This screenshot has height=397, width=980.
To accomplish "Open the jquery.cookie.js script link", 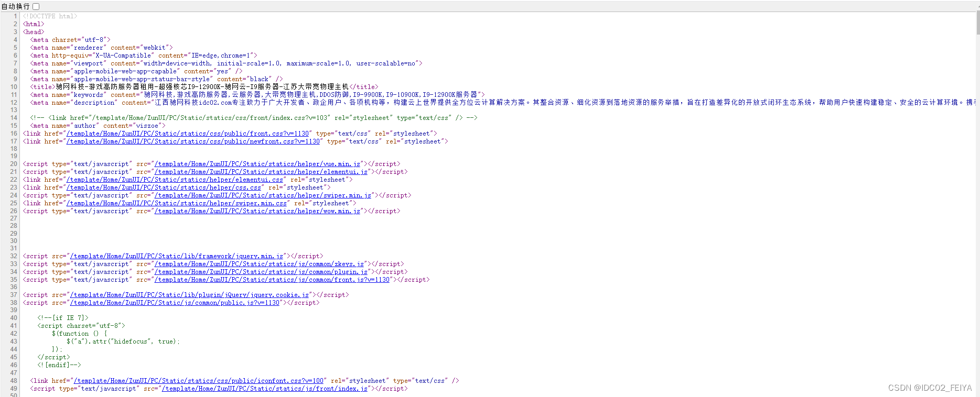I will pyautogui.click(x=189, y=295).
